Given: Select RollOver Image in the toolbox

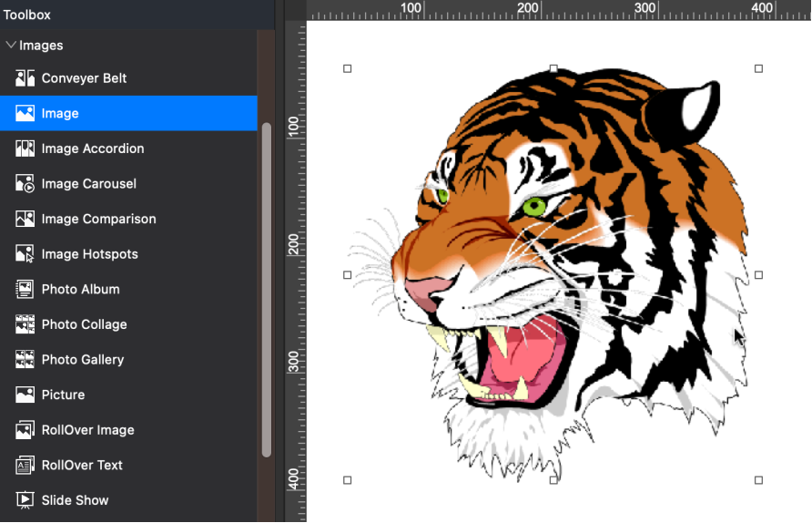Looking at the screenshot, I should (x=87, y=430).
